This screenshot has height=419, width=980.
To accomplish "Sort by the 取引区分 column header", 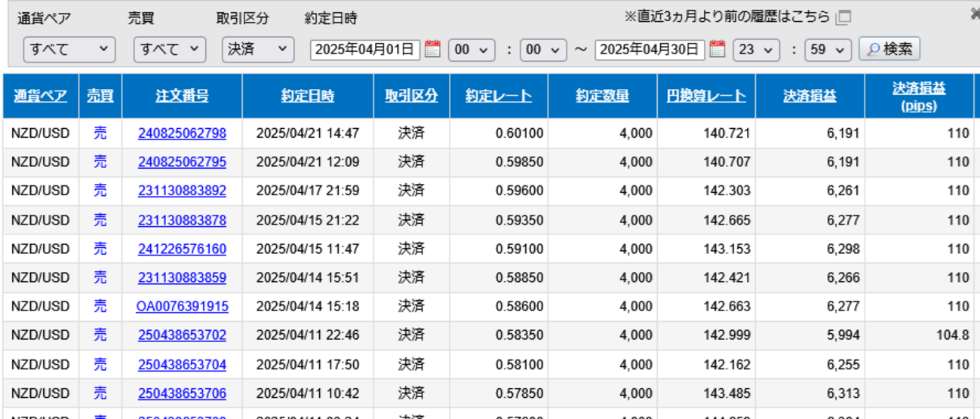I will pos(411,96).
